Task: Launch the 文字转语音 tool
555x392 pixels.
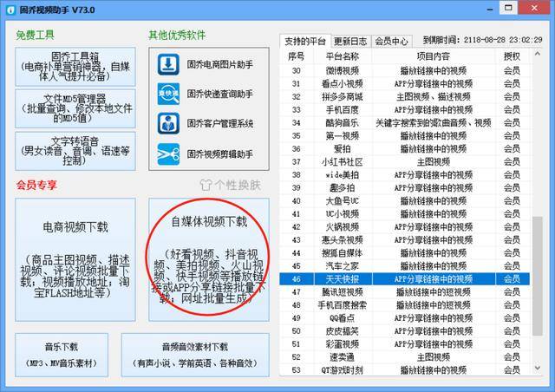Action: point(75,151)
